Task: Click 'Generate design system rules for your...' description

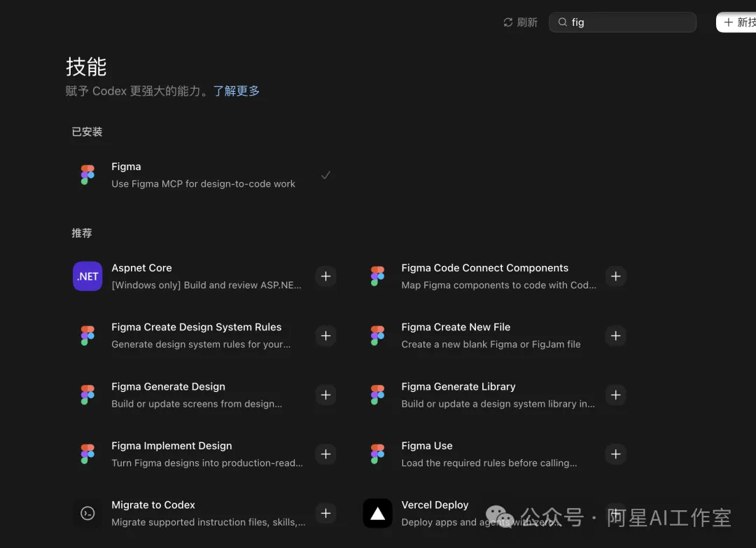Action: click(201, 344)
